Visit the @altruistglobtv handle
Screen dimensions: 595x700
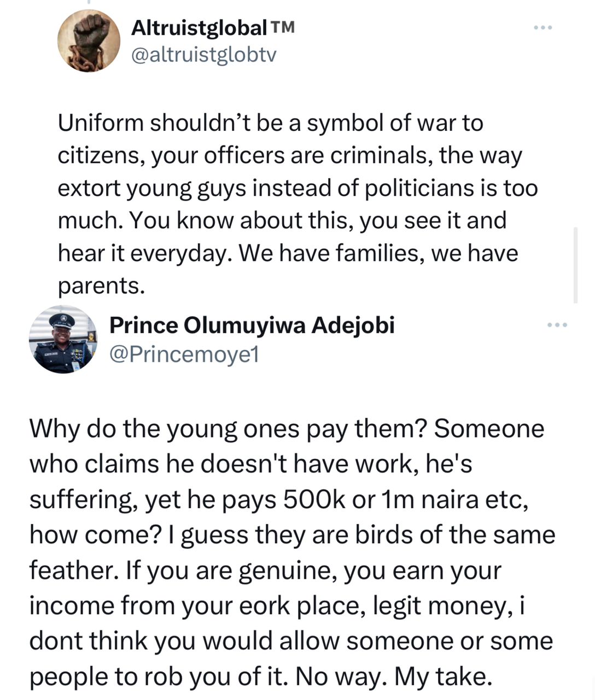[204, 55]
